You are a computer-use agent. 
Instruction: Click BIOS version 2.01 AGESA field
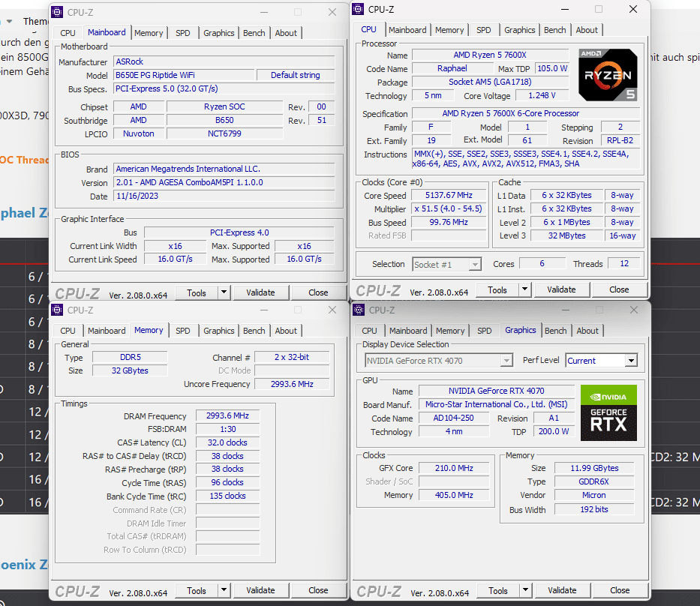point(224,182)
